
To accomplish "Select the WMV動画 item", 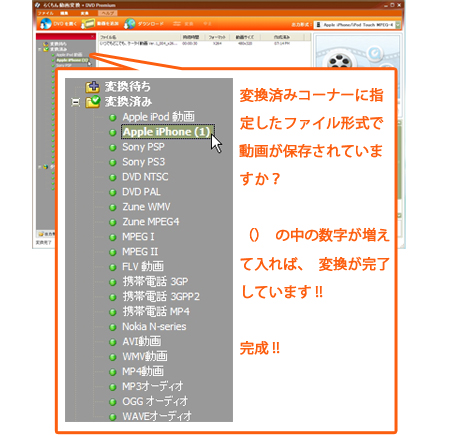I will 145,356.
